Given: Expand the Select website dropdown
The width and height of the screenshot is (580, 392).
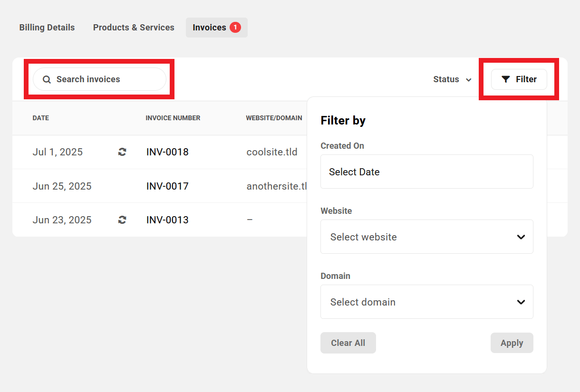Looking at the screenshot, I should point(426,237).
